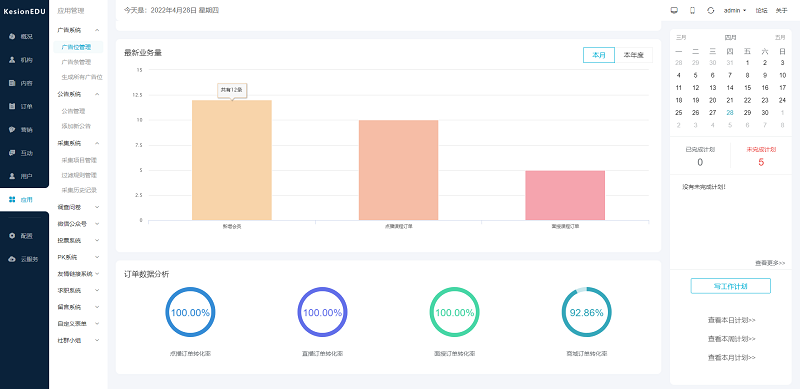
Task: Open 采集项目管理 menu item
Action: point(79,160)
